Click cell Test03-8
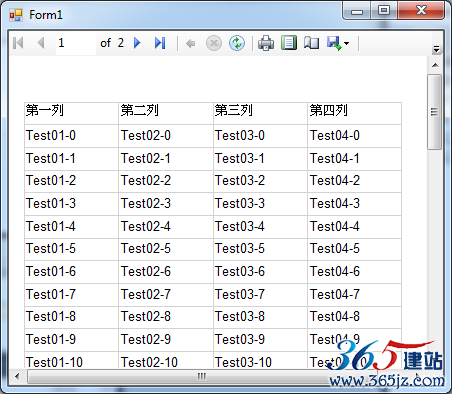Image resolution: width=452 pixels, height=394 pixels. point(260,317)
